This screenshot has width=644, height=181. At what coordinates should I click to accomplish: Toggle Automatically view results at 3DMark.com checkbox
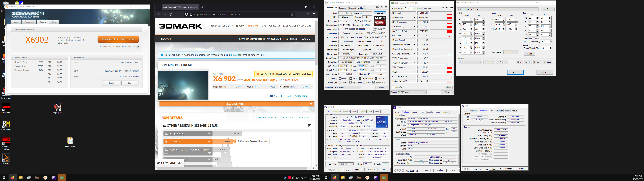coord(138,47)
